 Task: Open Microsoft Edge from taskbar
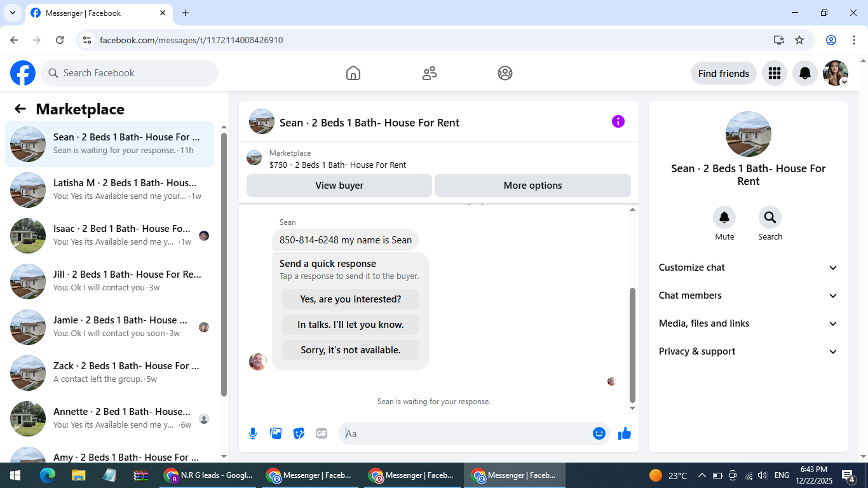click(x=48, y=475)
